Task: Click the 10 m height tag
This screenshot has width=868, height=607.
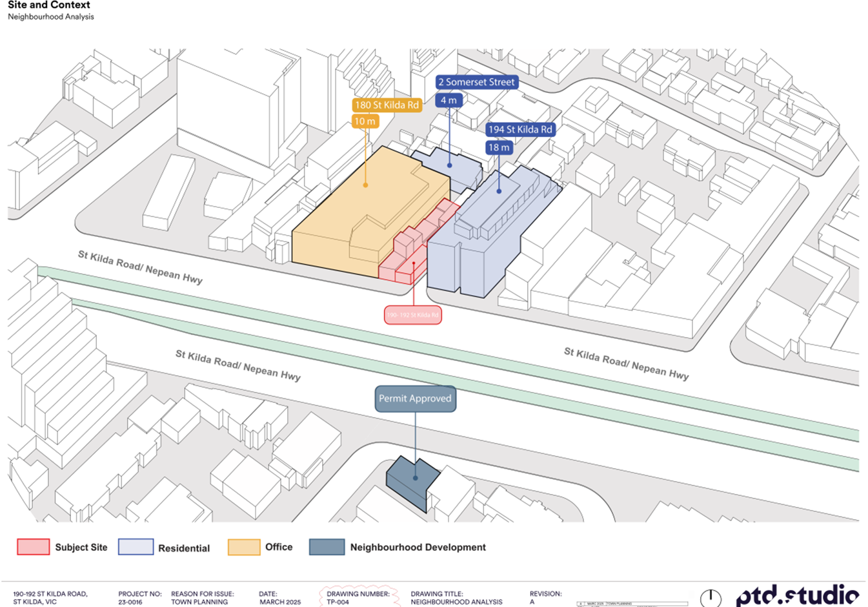Action: pyautogui.click(x=365, y=121)
